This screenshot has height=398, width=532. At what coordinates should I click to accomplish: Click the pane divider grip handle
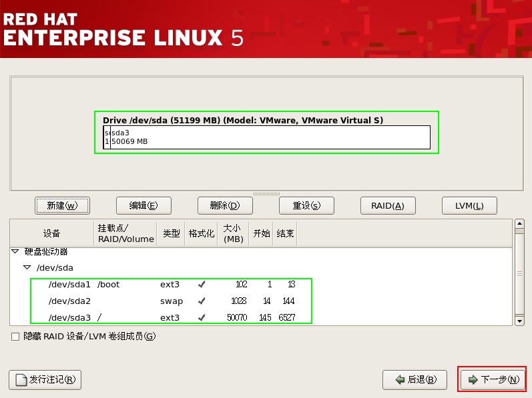click(x=266, y=194)
